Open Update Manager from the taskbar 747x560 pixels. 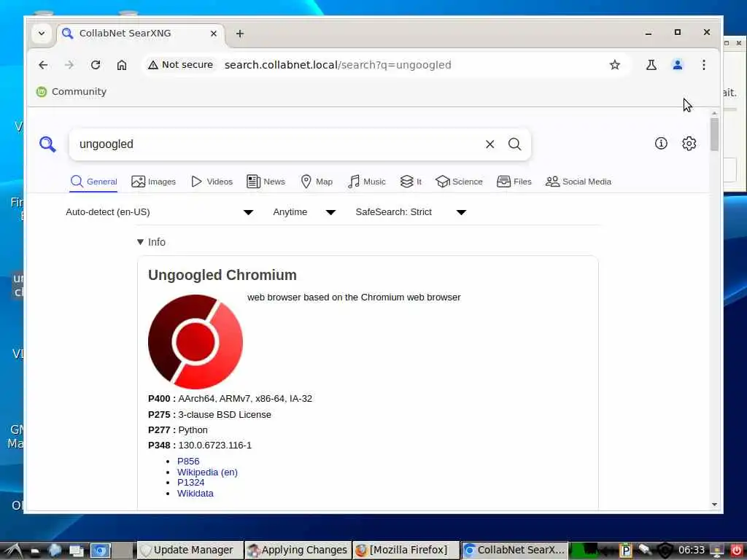(190, 550)
